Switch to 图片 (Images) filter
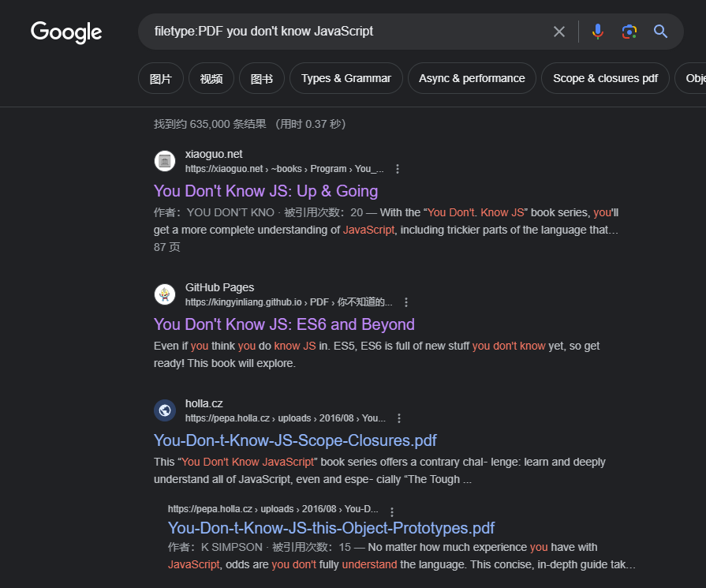The height and width of the screenshot is (588, 706). (x=161, y=78)
